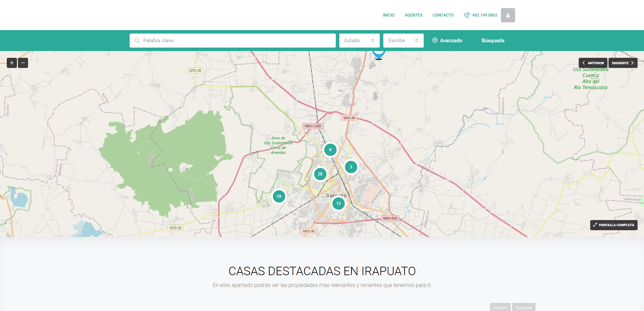The height and width of the screenshot is (311, 644).
Task: Open the map cluster marker 29
Action: [279, 196]
